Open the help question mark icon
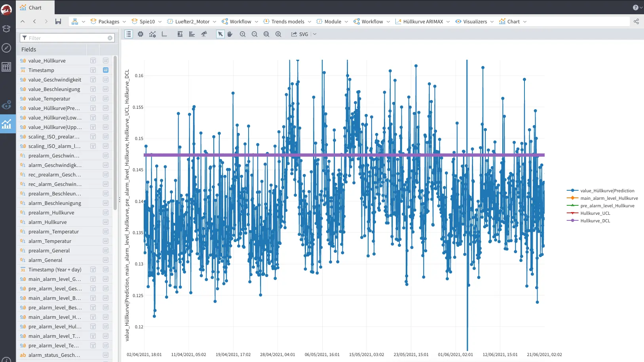This screenshot has width=644, height=362. [x=635, y=8]
